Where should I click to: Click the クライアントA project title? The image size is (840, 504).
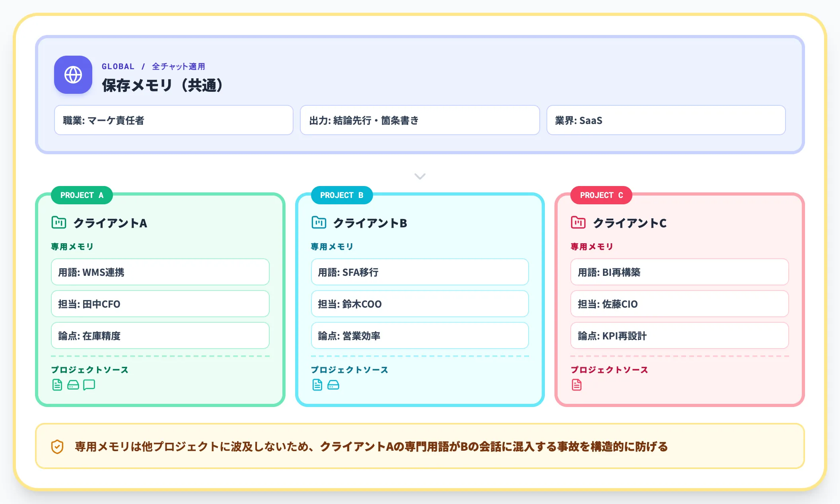point(110,223)
